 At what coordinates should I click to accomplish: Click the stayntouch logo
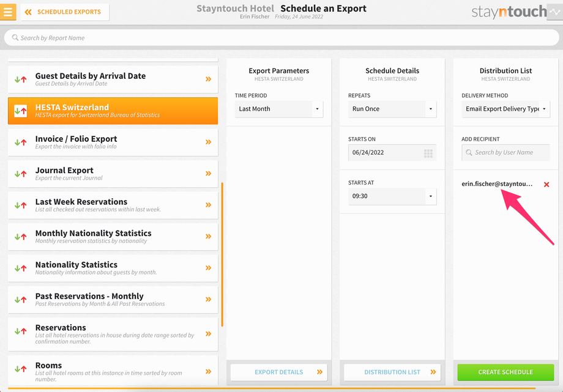click(509, 12)
